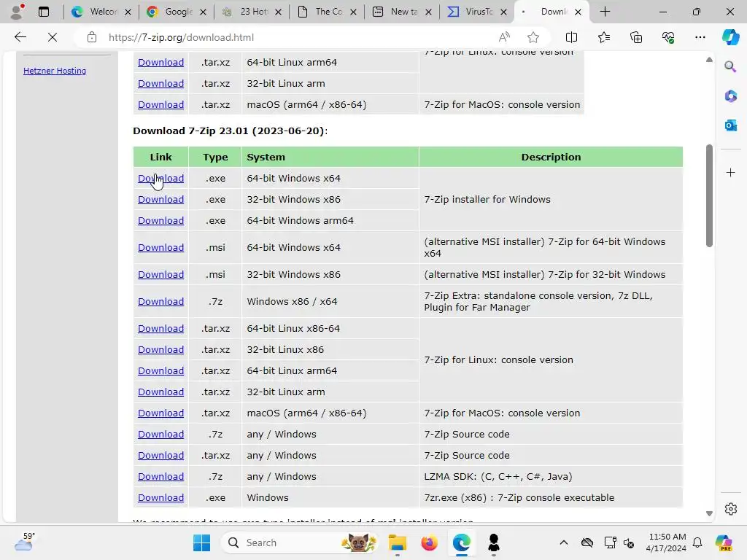747x560 pixels.
Task: Open the Windows Start menu
Action: pos(201,542)
